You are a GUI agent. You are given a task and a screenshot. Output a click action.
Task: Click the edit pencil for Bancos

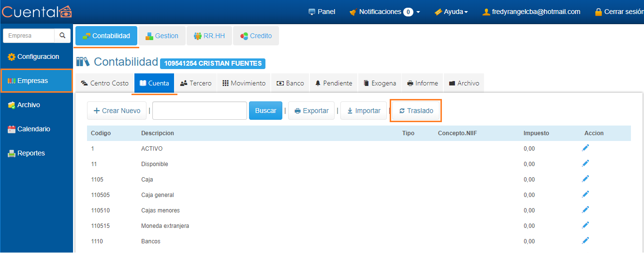(585, 240)
